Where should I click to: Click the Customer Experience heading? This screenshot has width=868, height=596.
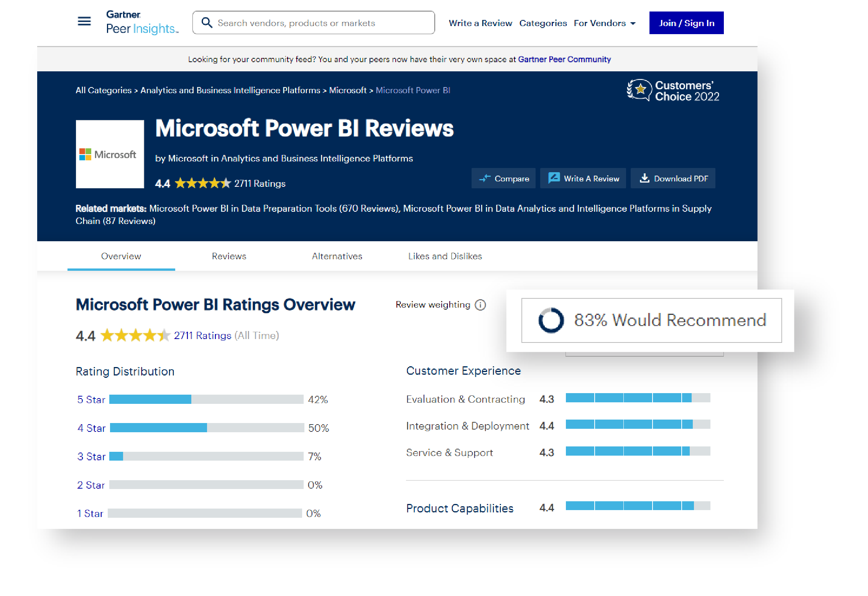(464, 371)
